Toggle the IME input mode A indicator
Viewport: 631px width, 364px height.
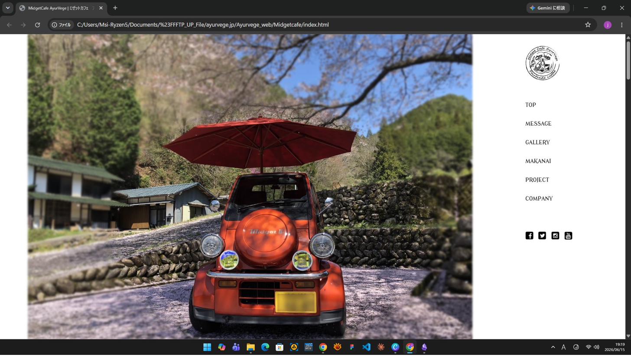click(x=563, y=347)
